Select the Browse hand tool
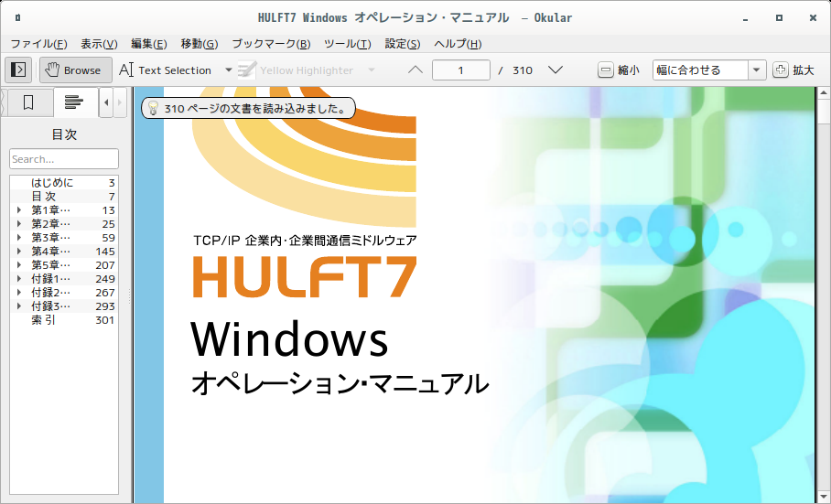This screenshot has height=504, width=831. 76,70
